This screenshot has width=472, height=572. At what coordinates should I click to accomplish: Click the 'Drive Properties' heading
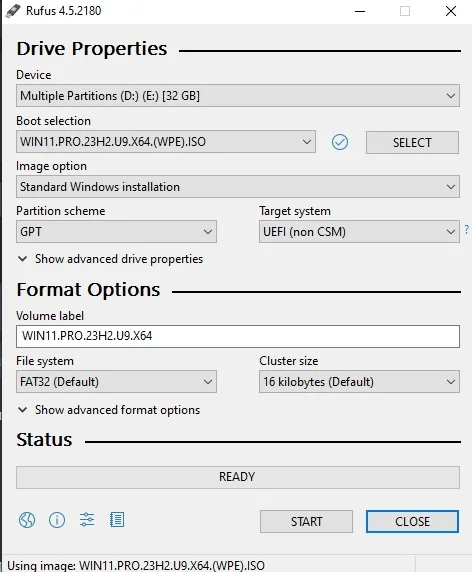[92, 49]
